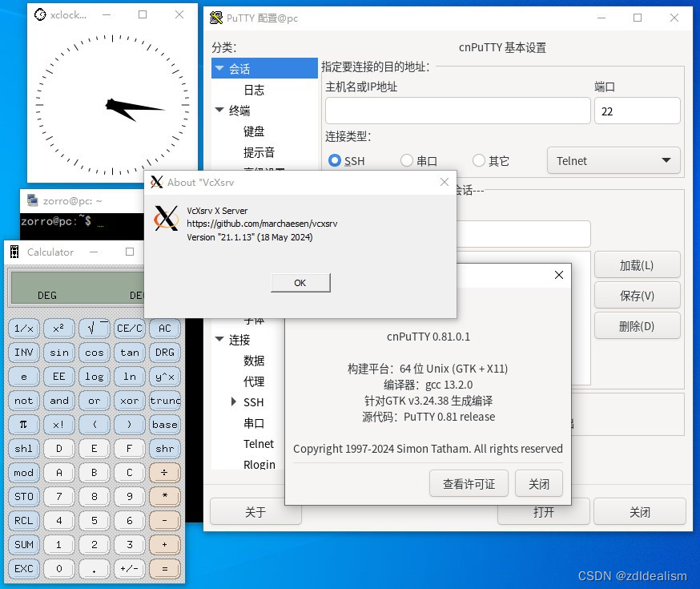Collapse the 连接 tree category

tap(219, 340)
